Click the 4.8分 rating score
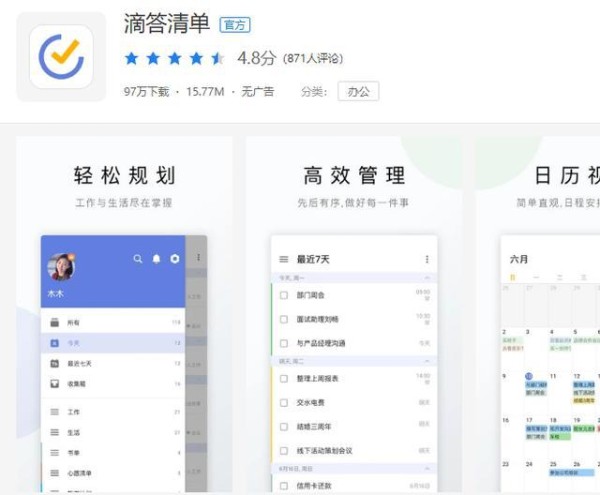 pos(256,58)
